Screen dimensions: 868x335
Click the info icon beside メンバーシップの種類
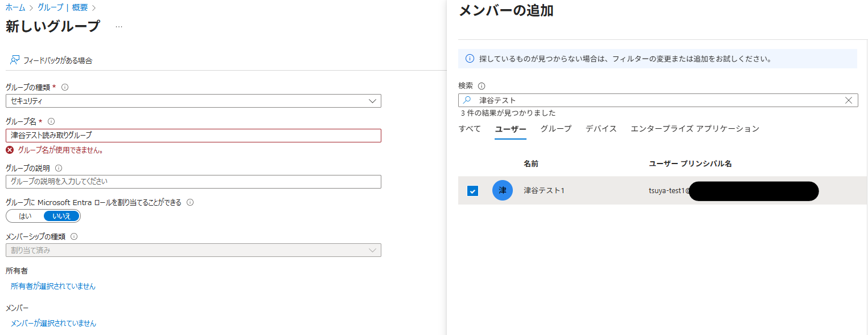pos(73,236)
